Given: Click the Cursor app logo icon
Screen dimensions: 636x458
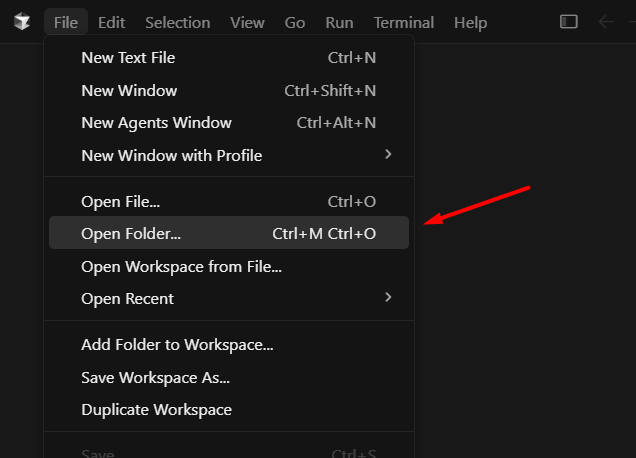Looking at the screenshot, I should [x=21, y=22].
